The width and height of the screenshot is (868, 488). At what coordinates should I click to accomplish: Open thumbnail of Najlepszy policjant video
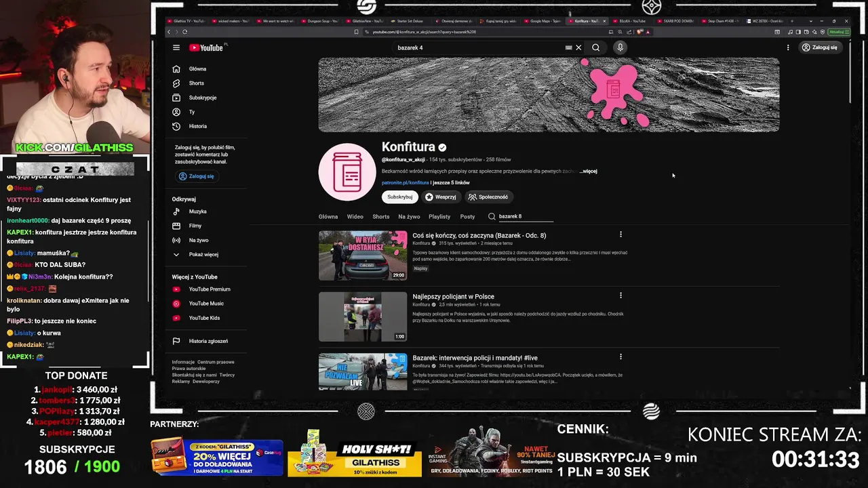(x=363, y=317)
